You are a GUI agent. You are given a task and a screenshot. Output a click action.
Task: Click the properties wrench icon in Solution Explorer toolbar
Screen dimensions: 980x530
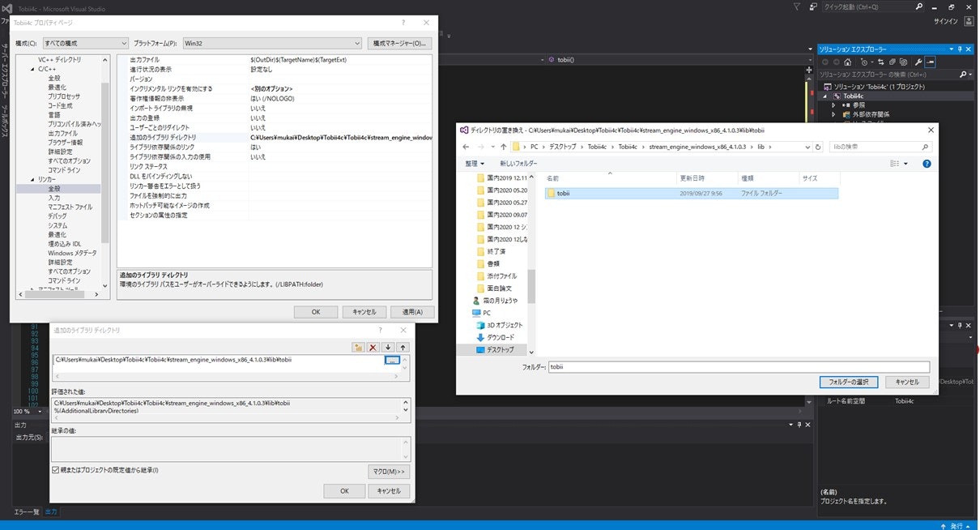click(x=918, y=62)
